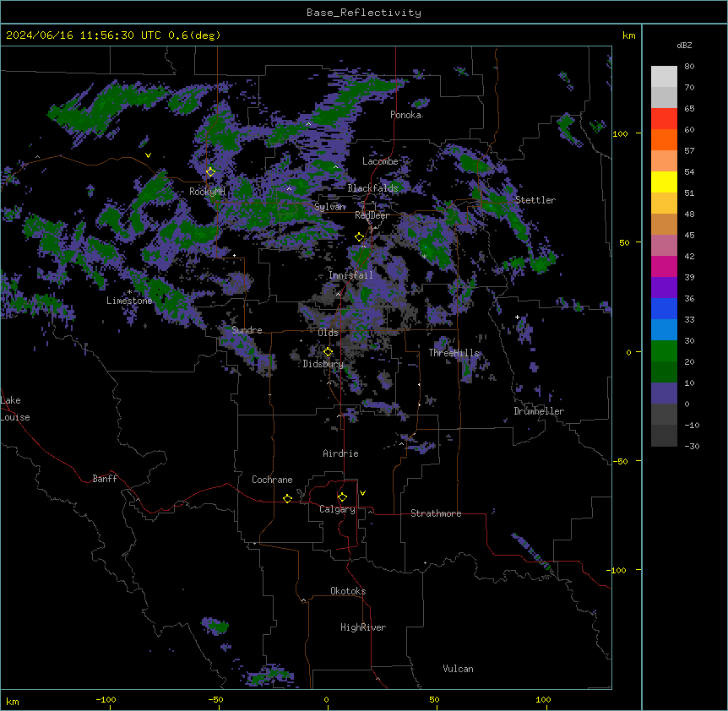The width and height of the screenshot is (728, 711).
Task: Click the yellow diamond marker near Didsbury
Action: click(328, 352)
